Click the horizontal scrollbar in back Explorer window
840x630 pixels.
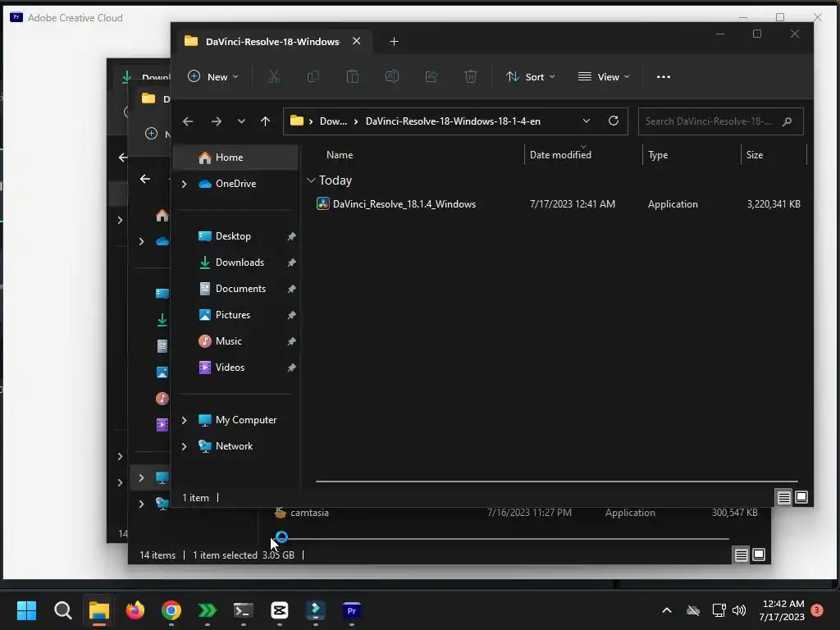point(503,539)
